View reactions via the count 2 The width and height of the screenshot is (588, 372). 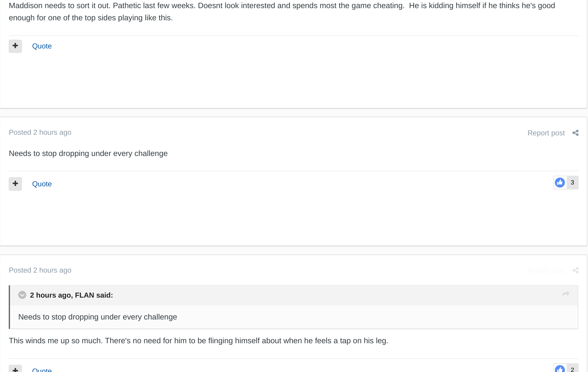(x=572, y=369)
